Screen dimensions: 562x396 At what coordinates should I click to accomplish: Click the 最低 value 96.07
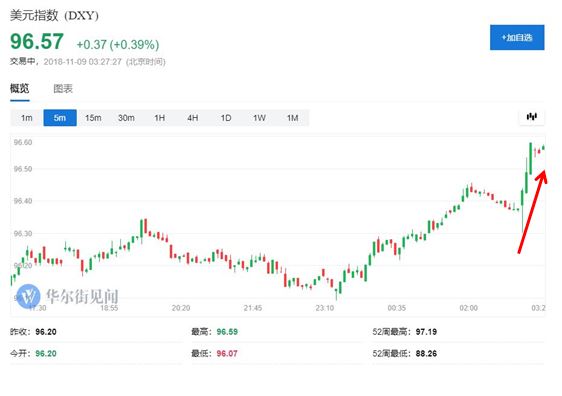coord(227,353)
